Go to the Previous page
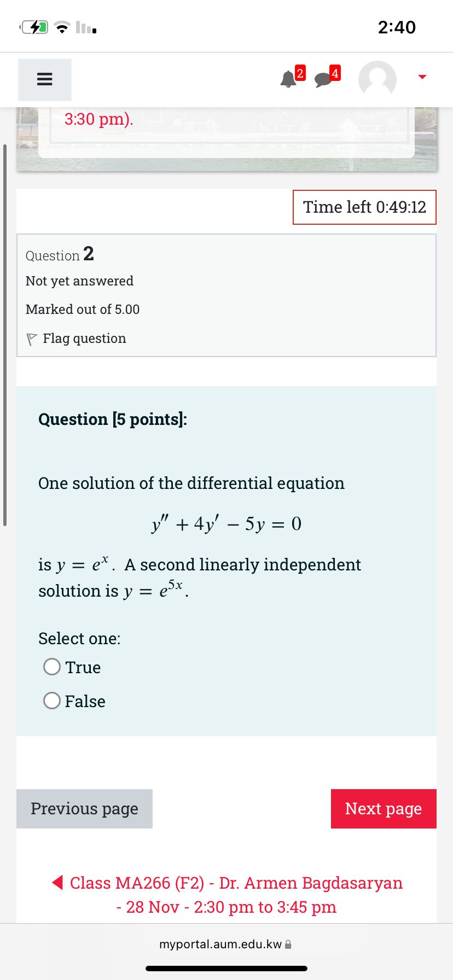Viewport: 453px width, 980px height. click(84, 808)
